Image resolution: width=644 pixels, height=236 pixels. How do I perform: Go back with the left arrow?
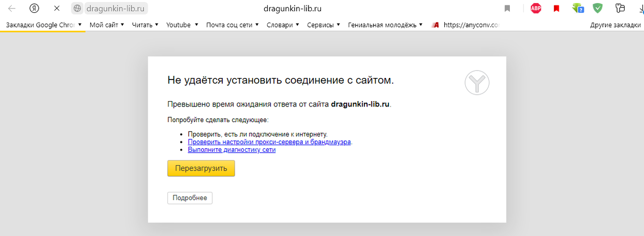coord(12,9)
